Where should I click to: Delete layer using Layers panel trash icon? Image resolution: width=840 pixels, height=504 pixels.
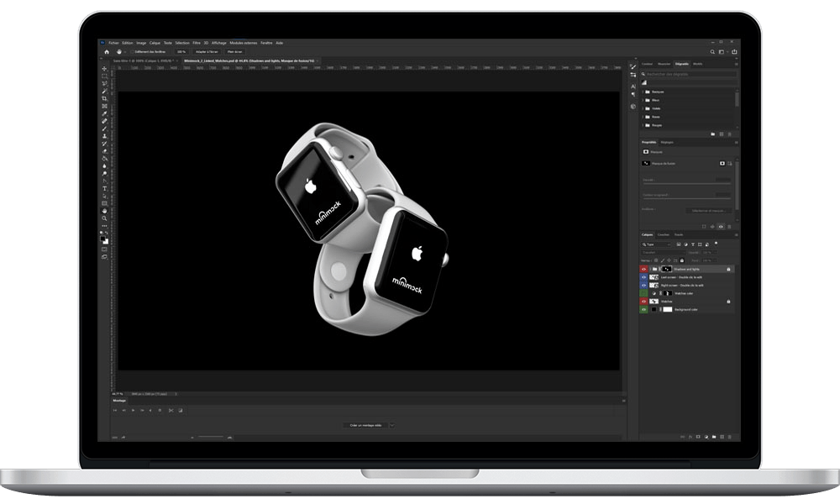click(730, 437)
